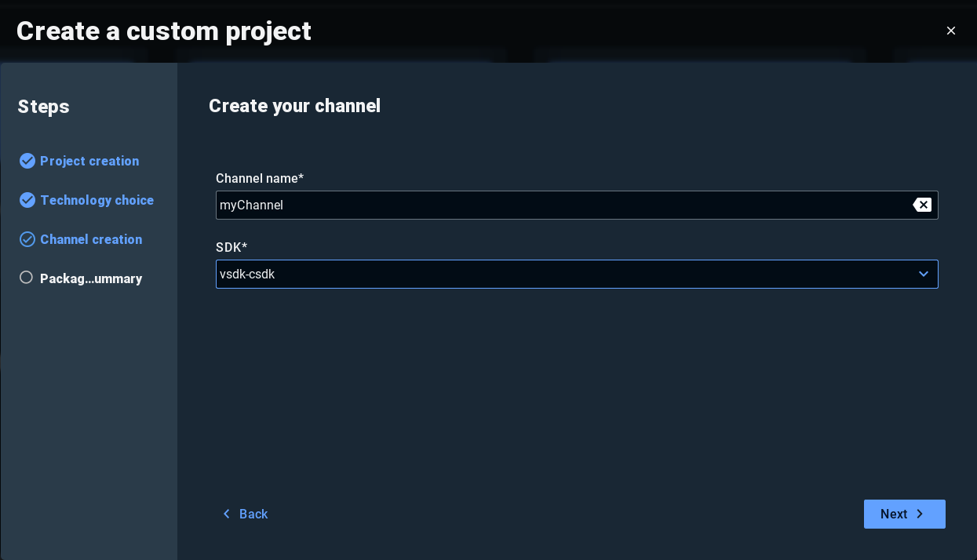This screenshot has width=977, height=560.
Task: Focus the myChannel name input field
Action: (x=563, y=205)
